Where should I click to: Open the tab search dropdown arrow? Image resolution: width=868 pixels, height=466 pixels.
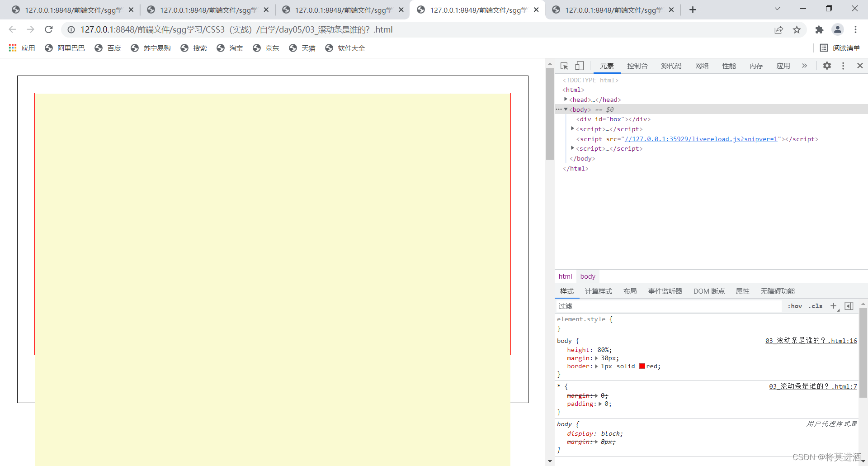point(777,9)
